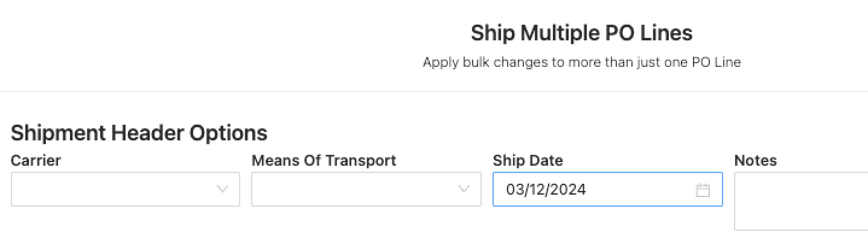Click the Means Of Transport field label
The width and height of the screenshot is (868, 235).
pyautogui.click(x=324, y=160)
